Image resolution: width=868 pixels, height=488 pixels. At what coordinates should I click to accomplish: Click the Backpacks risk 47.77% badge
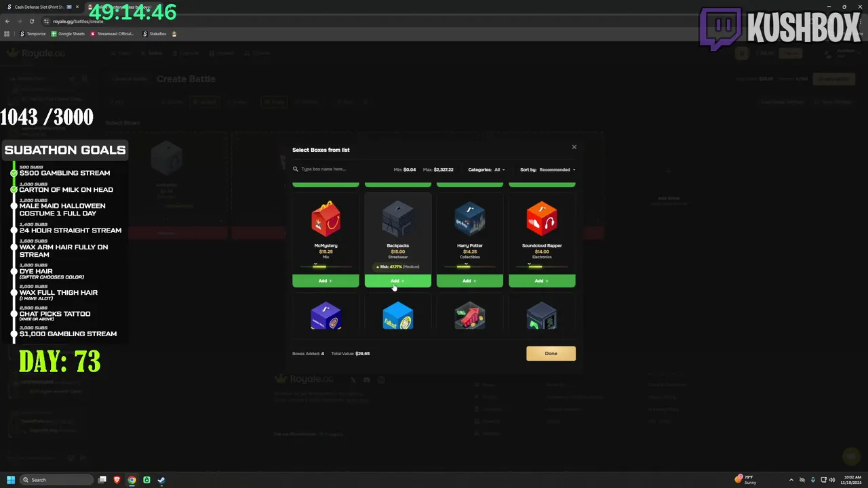pos(398,267)
